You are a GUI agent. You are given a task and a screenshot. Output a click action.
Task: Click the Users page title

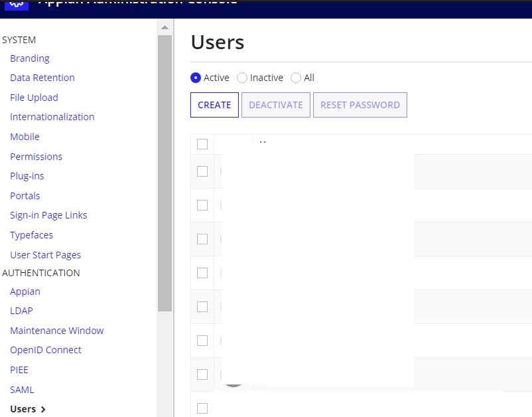tap(218, 42)
